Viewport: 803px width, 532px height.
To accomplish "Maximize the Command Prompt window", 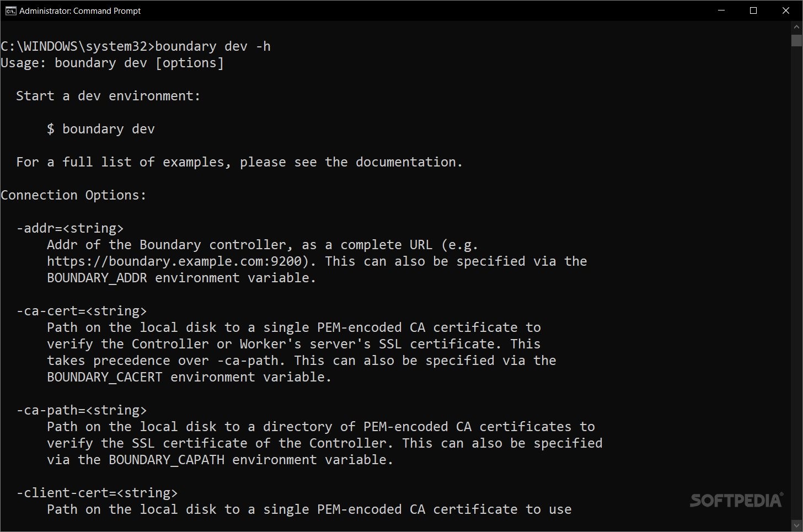I will coord(753,10).
